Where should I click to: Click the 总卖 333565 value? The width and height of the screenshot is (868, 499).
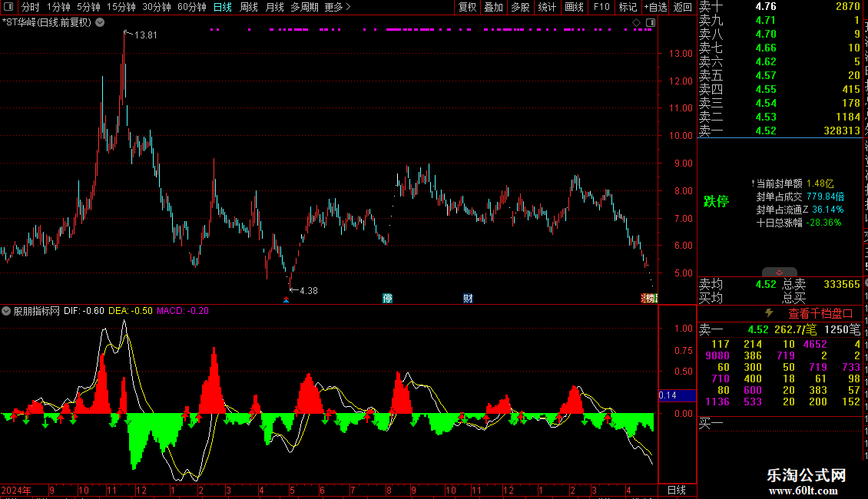[x=841, y=284]
